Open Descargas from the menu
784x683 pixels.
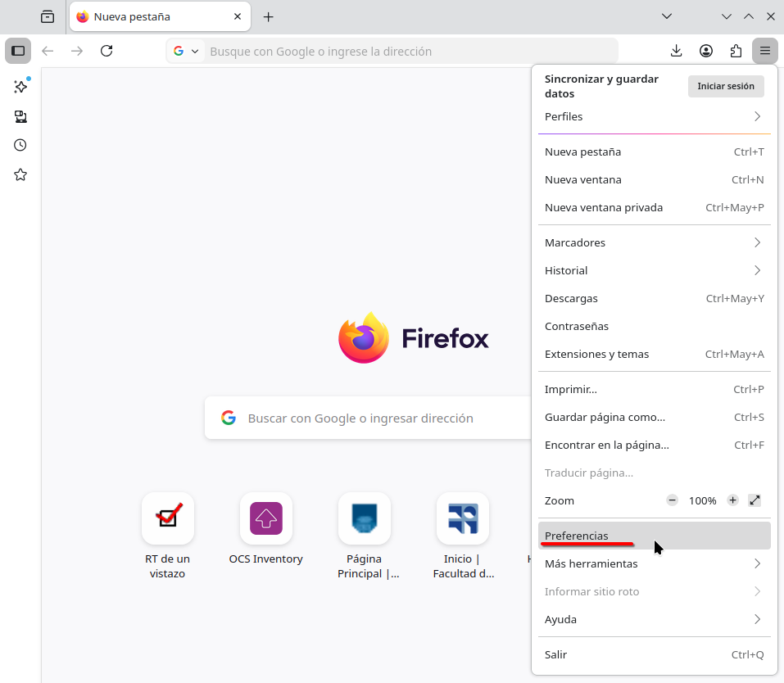[x=654, y=299]
